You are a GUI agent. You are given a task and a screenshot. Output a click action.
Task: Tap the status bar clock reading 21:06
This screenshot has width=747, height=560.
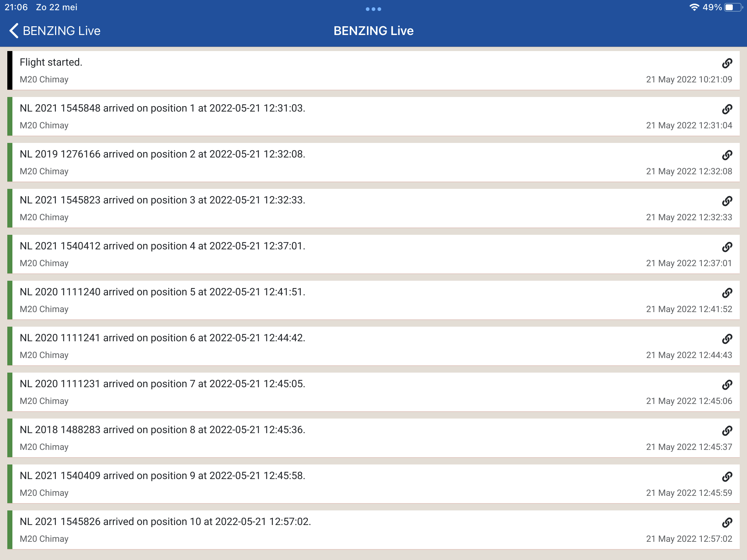coord(16,7)
